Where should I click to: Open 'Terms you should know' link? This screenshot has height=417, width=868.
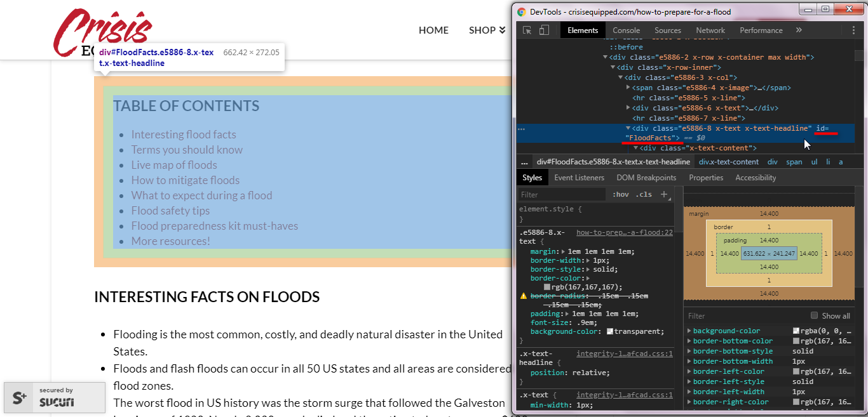pyautogui.click(x=187, y=150)
